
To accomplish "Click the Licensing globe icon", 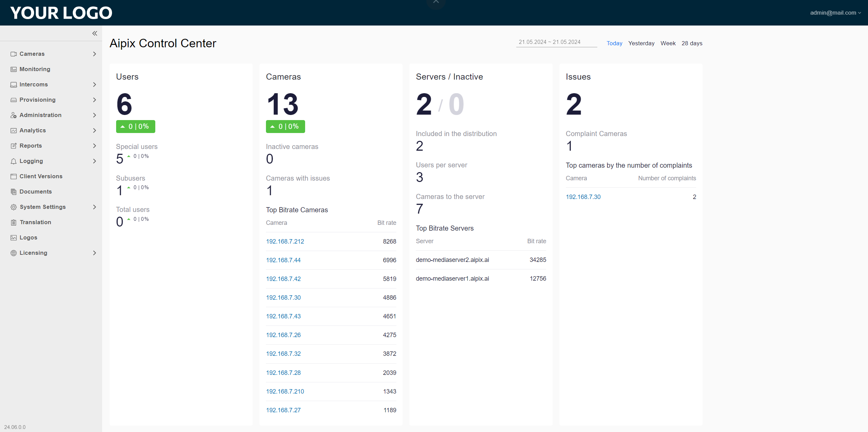I will point(14,253).
